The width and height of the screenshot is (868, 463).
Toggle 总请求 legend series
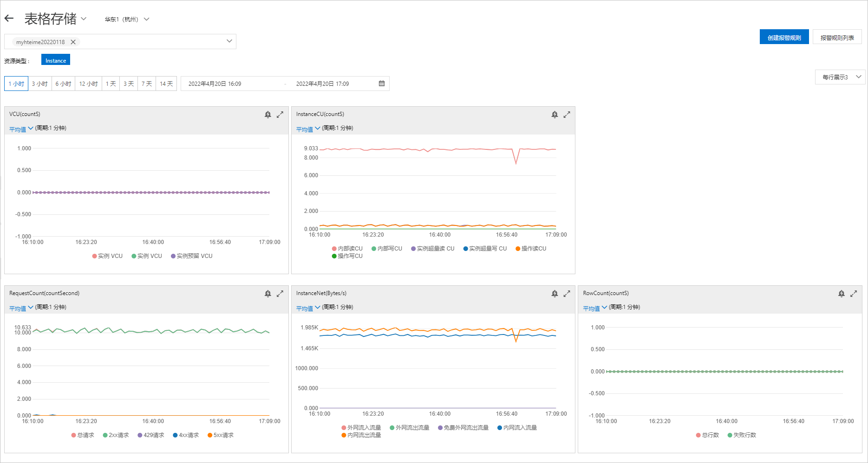pyautogui.click(x=83, y=435)
